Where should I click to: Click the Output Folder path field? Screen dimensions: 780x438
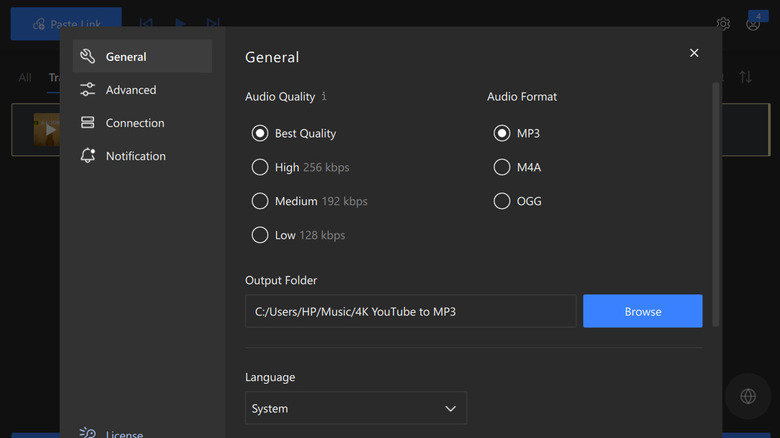pyautogui.click(x=410, y=311)
